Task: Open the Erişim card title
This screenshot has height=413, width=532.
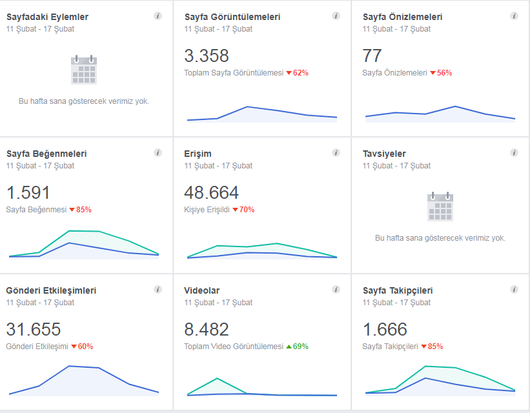Action: tap(198, 154)
